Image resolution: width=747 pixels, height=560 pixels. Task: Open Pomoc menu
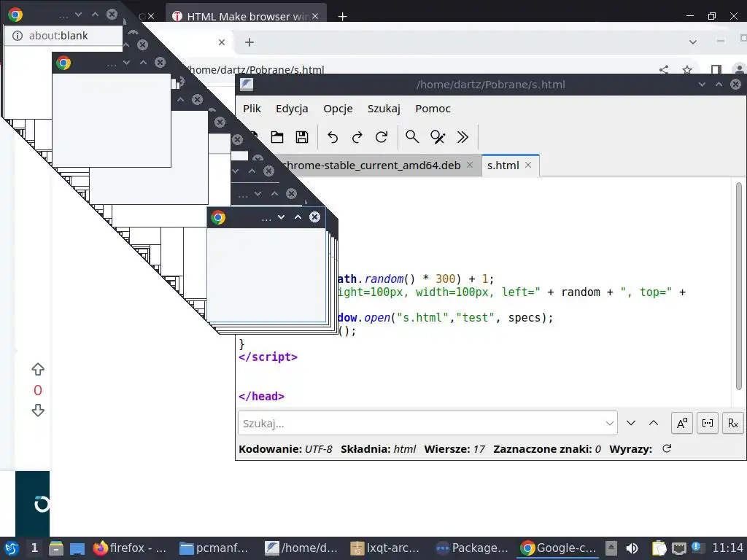433,109
